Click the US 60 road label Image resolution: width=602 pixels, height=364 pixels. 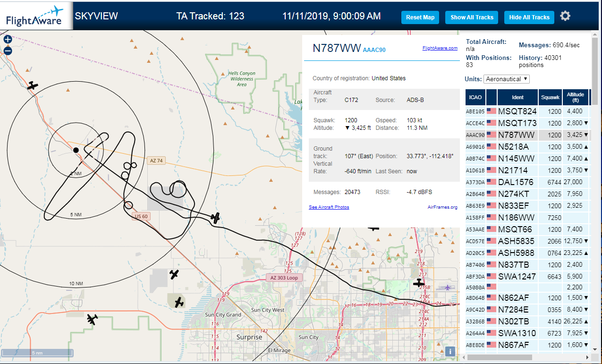pos(141,216)
